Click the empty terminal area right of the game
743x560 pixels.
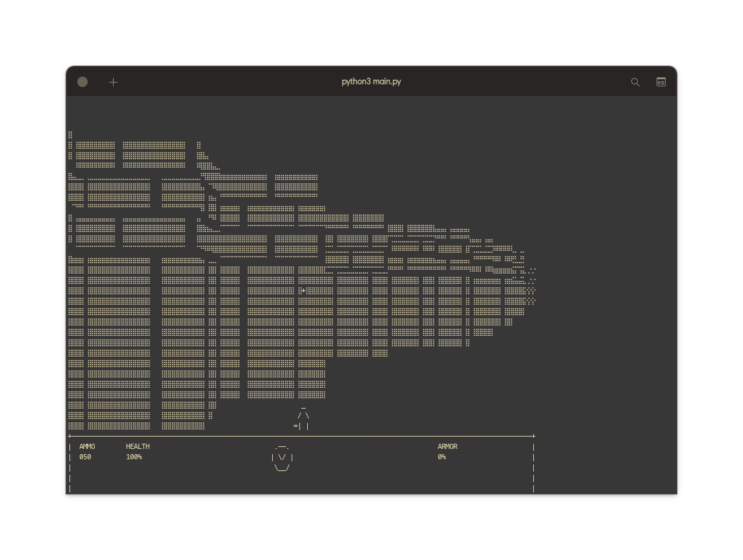tap(604, 292)
